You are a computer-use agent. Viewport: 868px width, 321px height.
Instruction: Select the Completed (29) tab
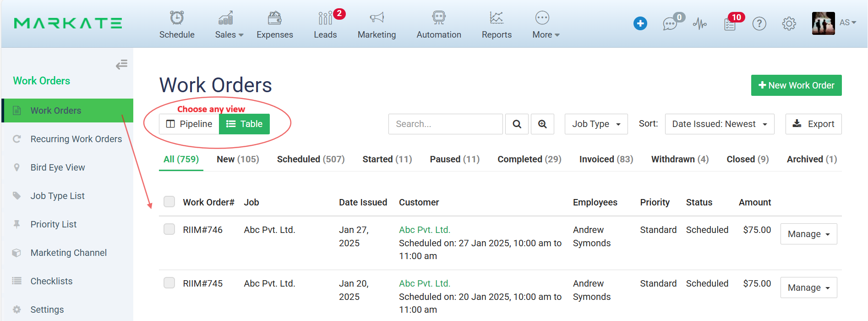click(x=529, y=159)
